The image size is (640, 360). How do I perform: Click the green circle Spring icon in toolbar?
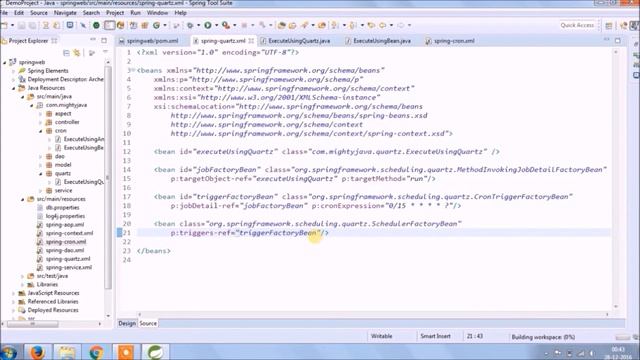pos(96,25)
